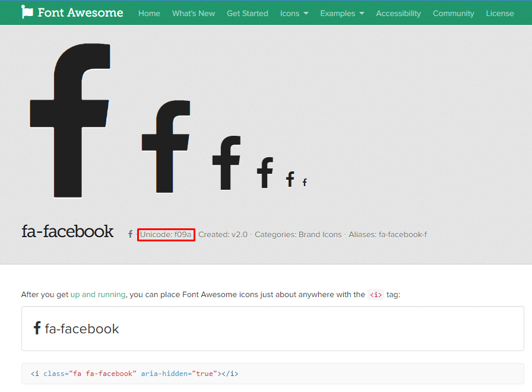Click the fa-facebook HTML code snippet

pos(134,374)
